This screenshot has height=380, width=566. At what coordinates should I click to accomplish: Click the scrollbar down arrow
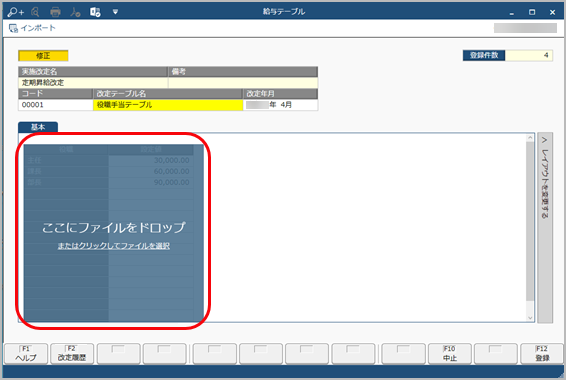click(x=530, y=318)
